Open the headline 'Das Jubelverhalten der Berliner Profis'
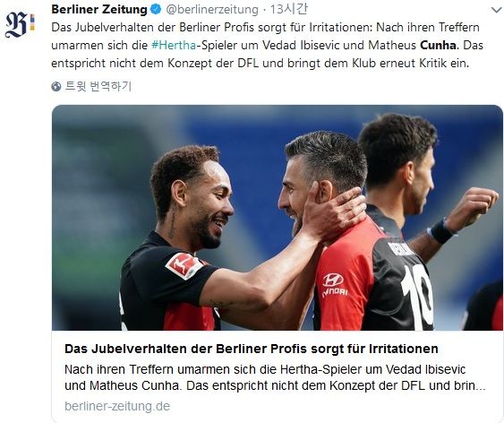This screenshot has width=504, height=423. point(252,349)
